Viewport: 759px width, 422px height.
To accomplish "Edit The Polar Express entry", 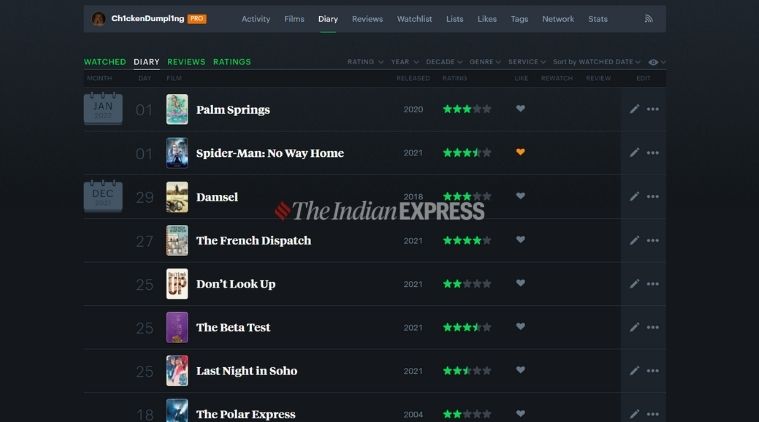I will click(634, 414).
